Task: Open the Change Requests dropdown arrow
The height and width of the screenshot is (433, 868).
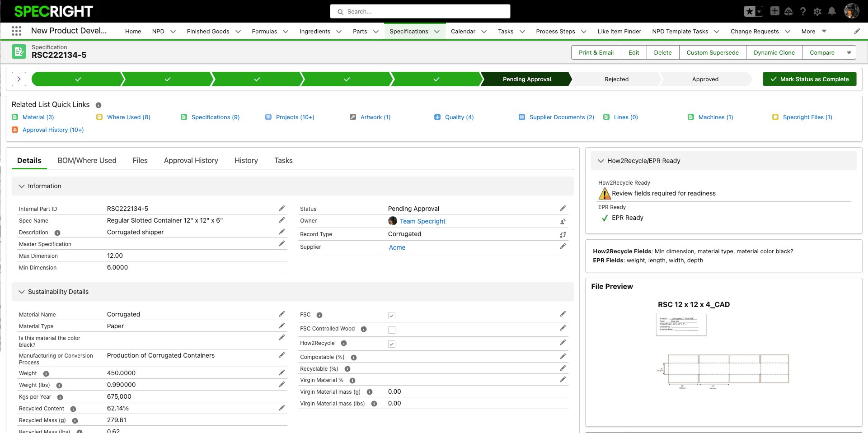Action: 788,31
